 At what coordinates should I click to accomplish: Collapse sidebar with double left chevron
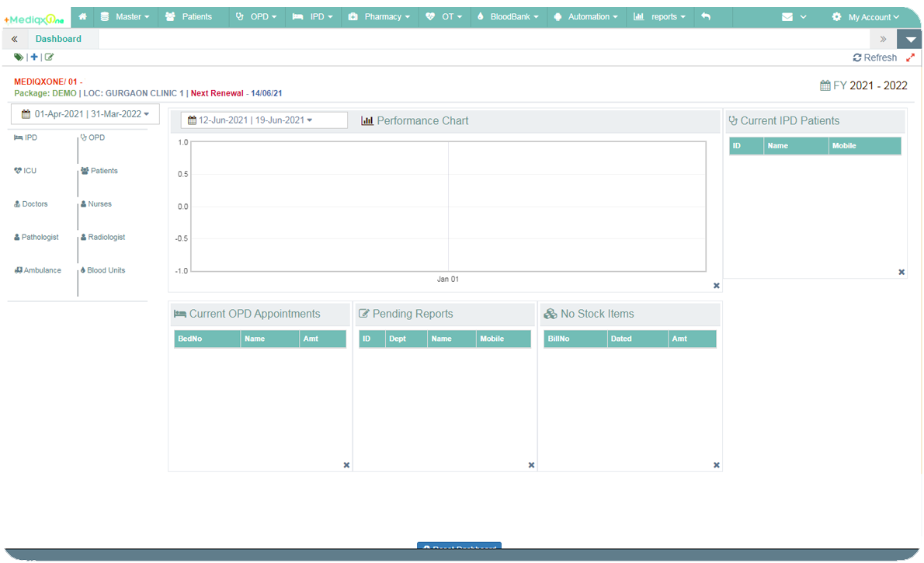point(15,39)
